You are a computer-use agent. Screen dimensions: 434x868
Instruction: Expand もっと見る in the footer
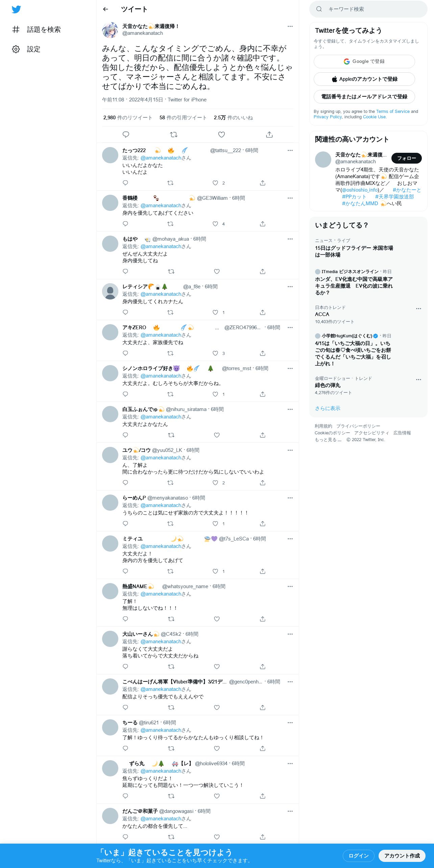(328, 440)
